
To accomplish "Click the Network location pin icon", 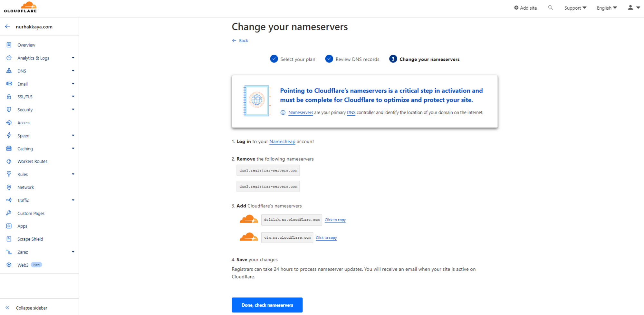I will 9,187.
